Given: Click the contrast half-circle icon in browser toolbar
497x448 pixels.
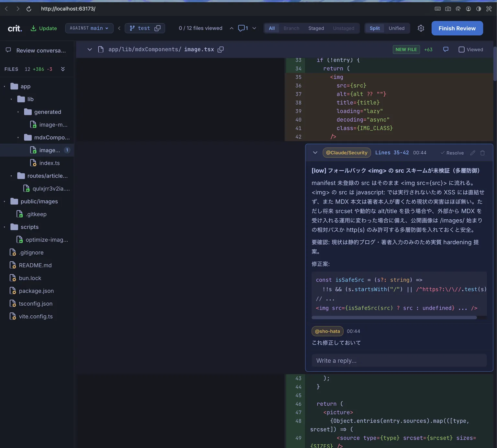Looking at the screenshot, I should coord(479,9).
